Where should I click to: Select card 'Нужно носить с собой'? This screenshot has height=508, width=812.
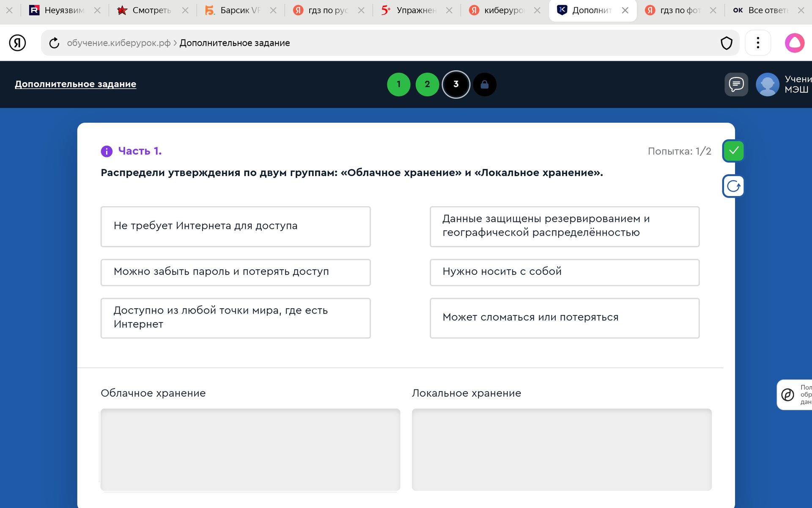[x=565, y=272]
